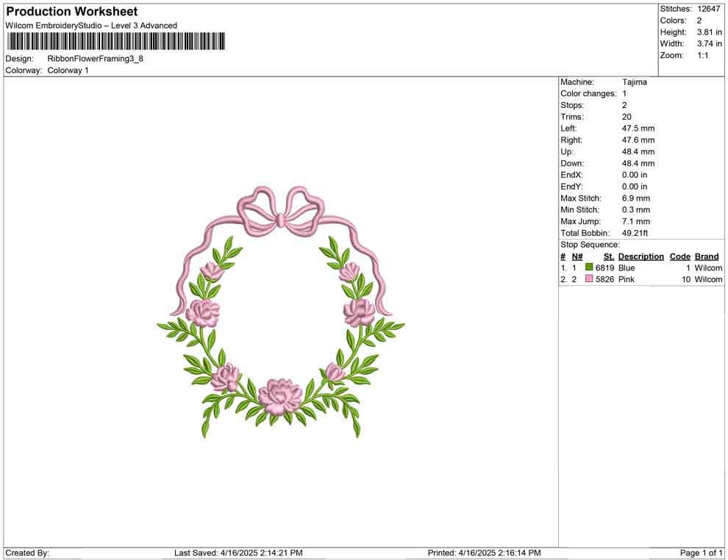Screen dimensions: 728x560
Task: Click the St. column header
Action: click(608, 256)
